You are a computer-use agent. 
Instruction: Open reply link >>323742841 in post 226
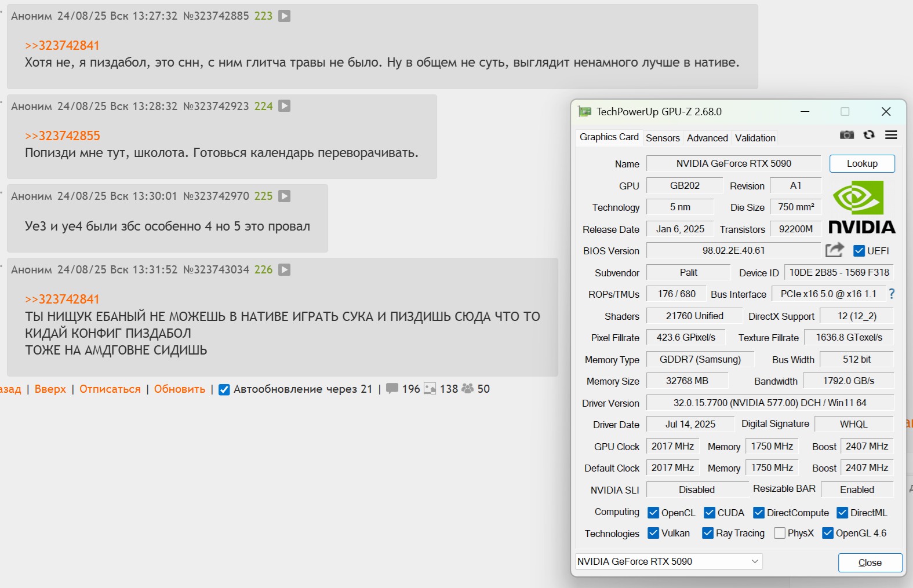(x=62, y=299)
